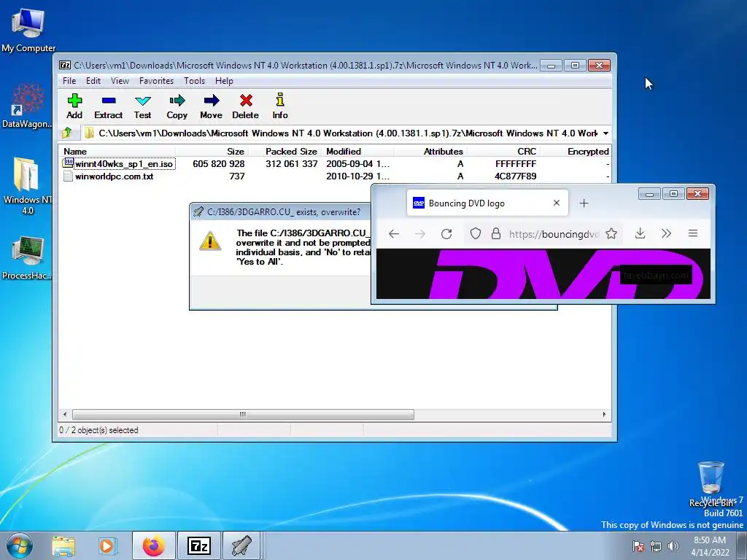This screenshot has height=560, width=747.
Task: Go up one folder level in 7-Zip
Action: click(67, 133)
